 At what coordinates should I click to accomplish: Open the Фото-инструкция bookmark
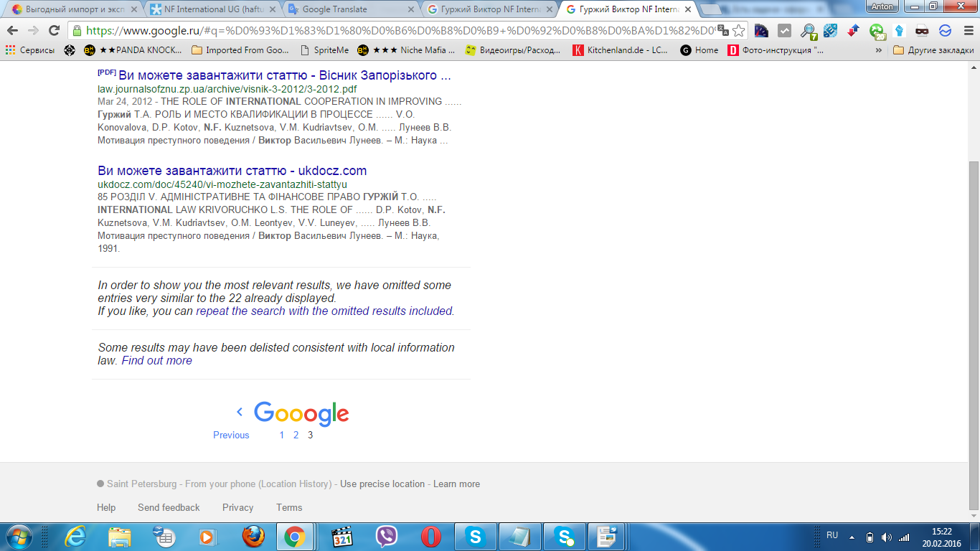776,50
